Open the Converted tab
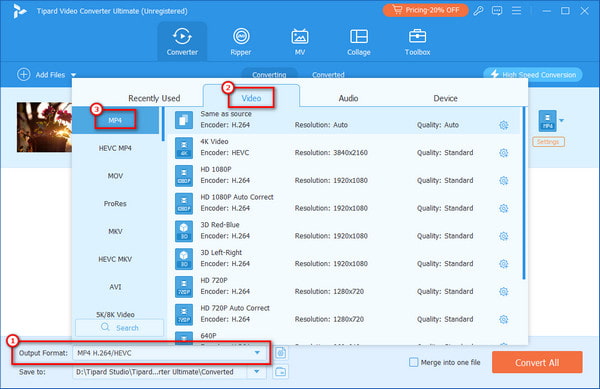The image size is (600, 389). coord(328,74)
